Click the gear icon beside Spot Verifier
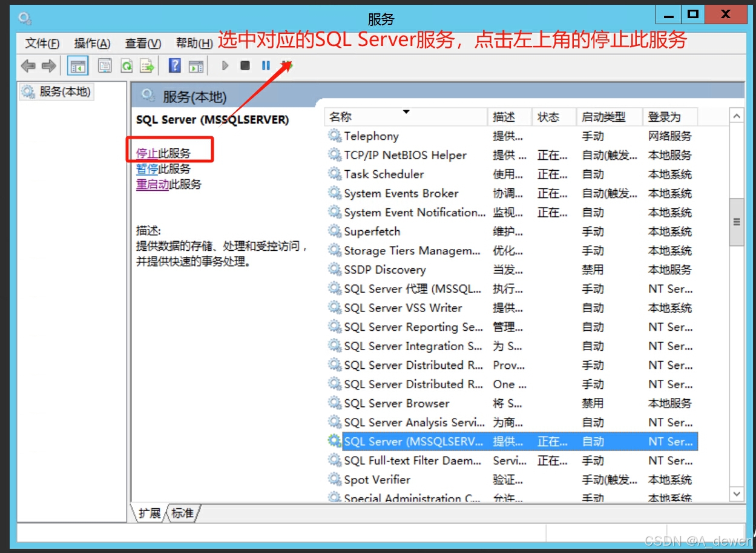This screenshot has width=756, height=553. click(x=335, y=479)
